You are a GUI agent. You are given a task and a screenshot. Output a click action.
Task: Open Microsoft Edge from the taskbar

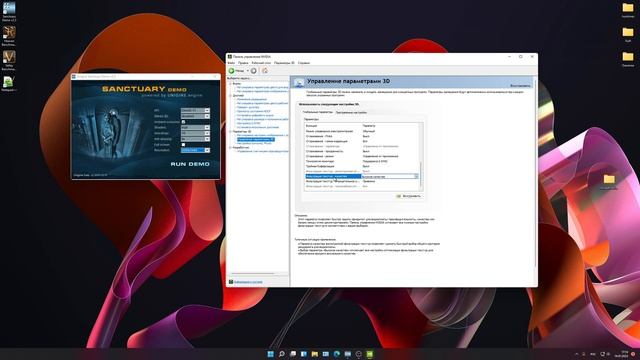pos(336,354)
